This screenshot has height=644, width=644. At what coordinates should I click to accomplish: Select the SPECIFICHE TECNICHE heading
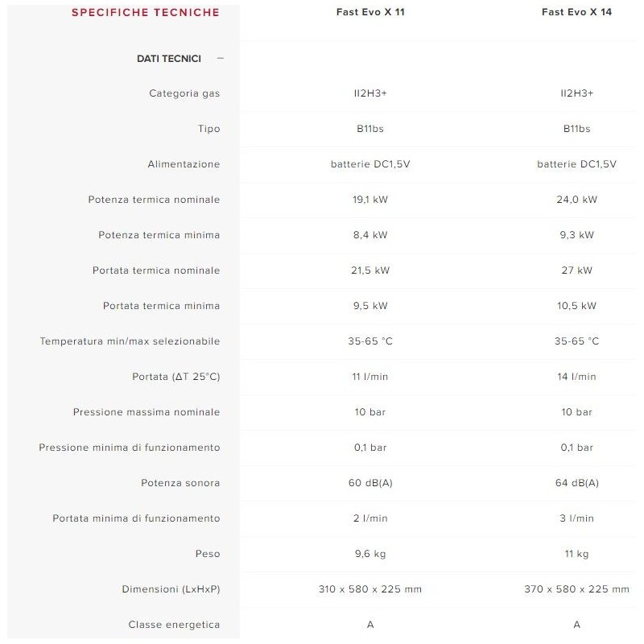[x=145, y=12]
